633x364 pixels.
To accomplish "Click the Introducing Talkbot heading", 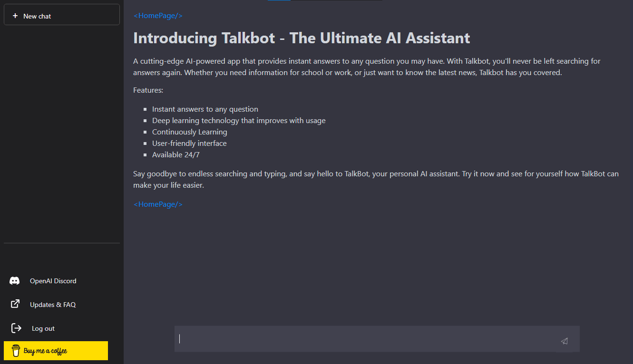I will pos(302,38).
